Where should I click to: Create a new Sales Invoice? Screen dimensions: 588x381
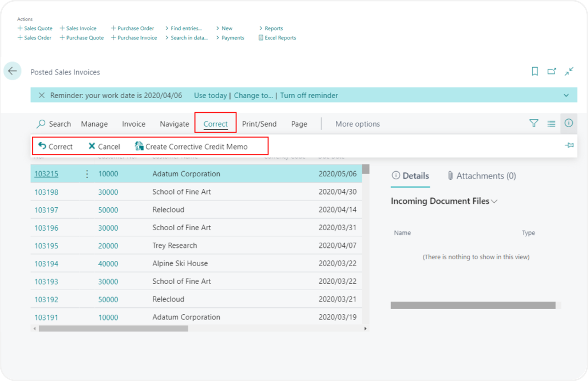pyautogui.click(x=78, y=28)
